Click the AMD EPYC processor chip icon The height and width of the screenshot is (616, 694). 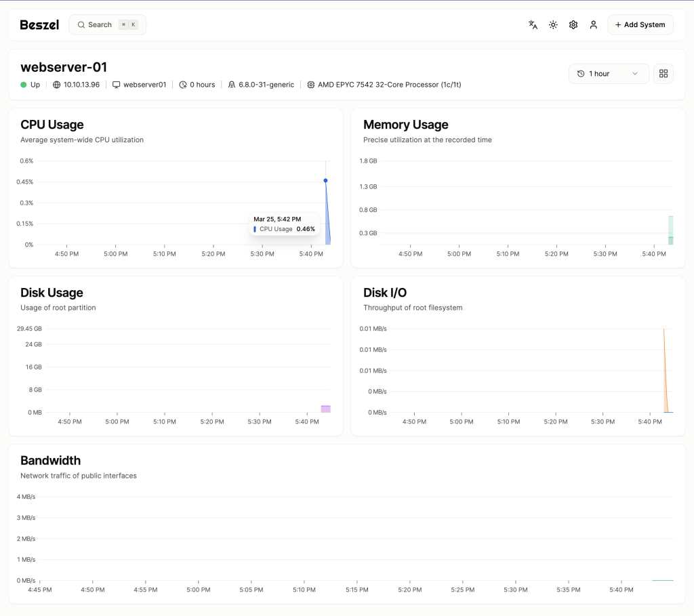coord(311,85)
